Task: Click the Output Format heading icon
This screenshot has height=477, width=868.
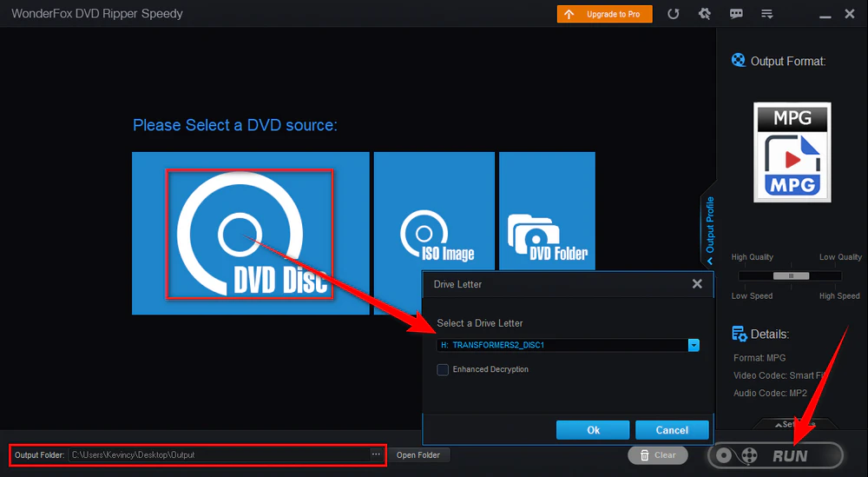Action: click(x=738, y=60)
